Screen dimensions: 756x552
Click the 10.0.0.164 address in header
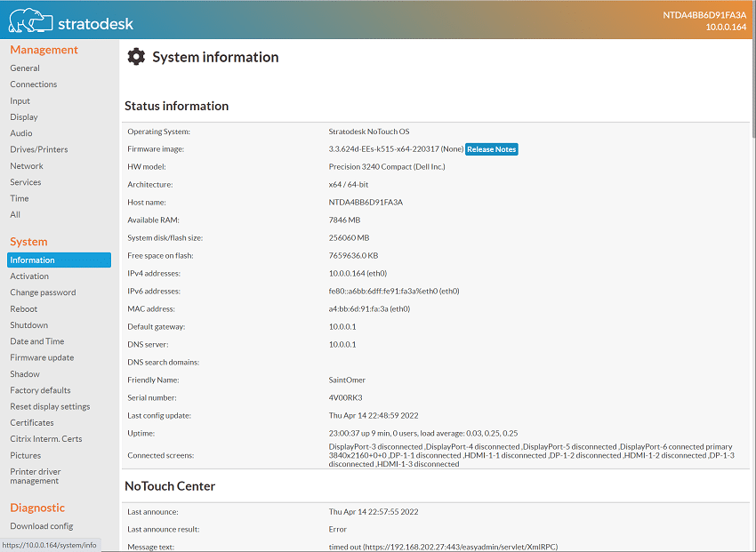click(726, 27)
